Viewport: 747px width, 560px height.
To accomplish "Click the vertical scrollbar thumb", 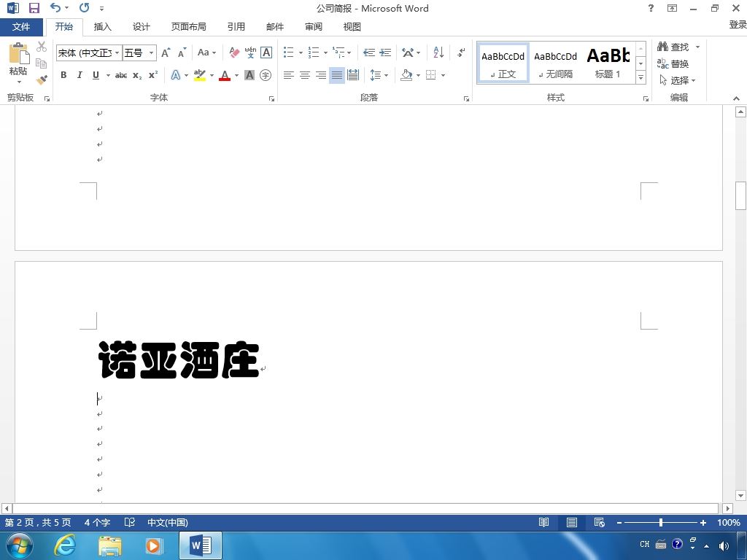I will [740, 195].
